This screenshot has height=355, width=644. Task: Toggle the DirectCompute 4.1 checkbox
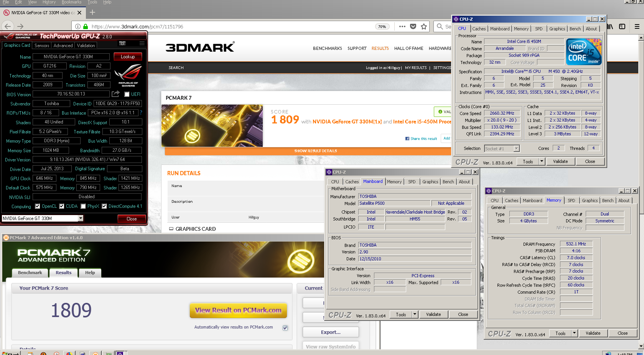104,206
